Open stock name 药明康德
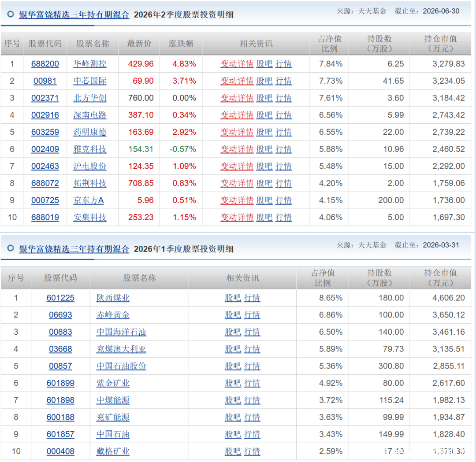476x462 pixels. [x=90, y=132]
